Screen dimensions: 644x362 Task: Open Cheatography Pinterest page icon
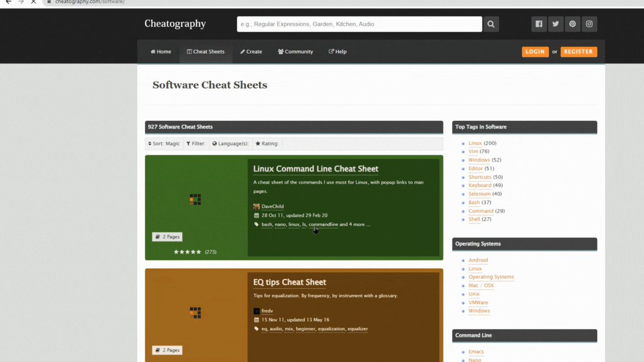point(573,24)
